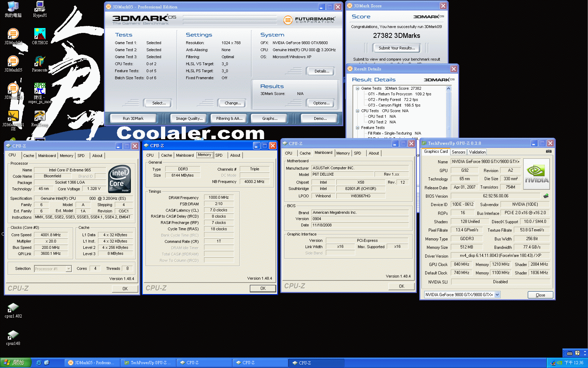Click the BIOS save icon in GPU-Z

[546, 196]
